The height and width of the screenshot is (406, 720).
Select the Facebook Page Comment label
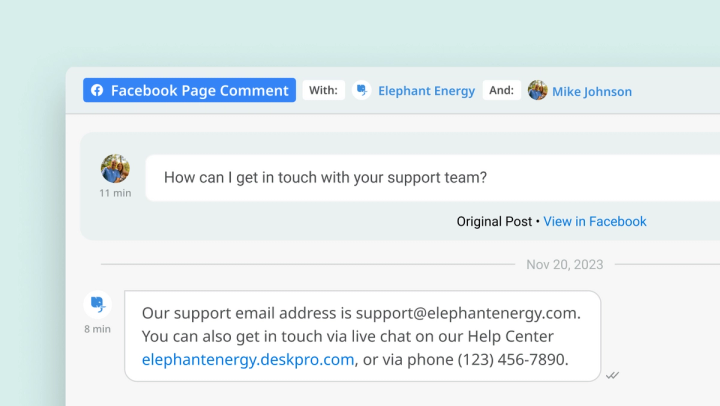pos(199,91)
